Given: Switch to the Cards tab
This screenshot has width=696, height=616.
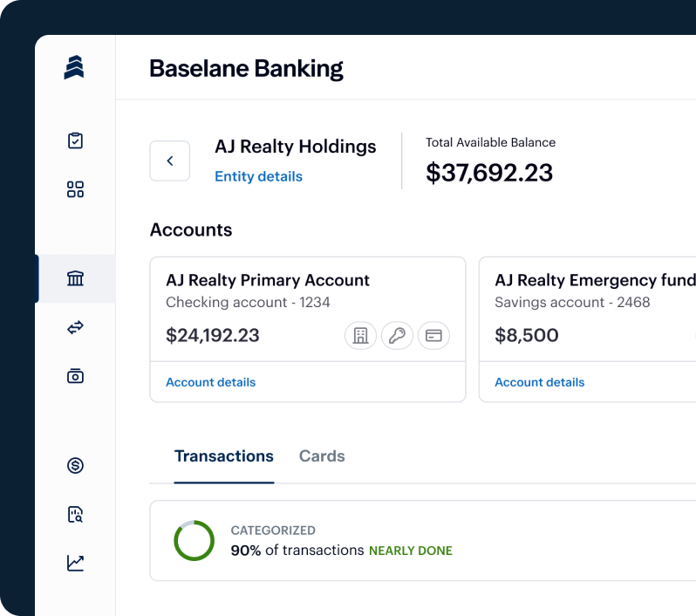Looking at the screenshot, I should point(322,456).
